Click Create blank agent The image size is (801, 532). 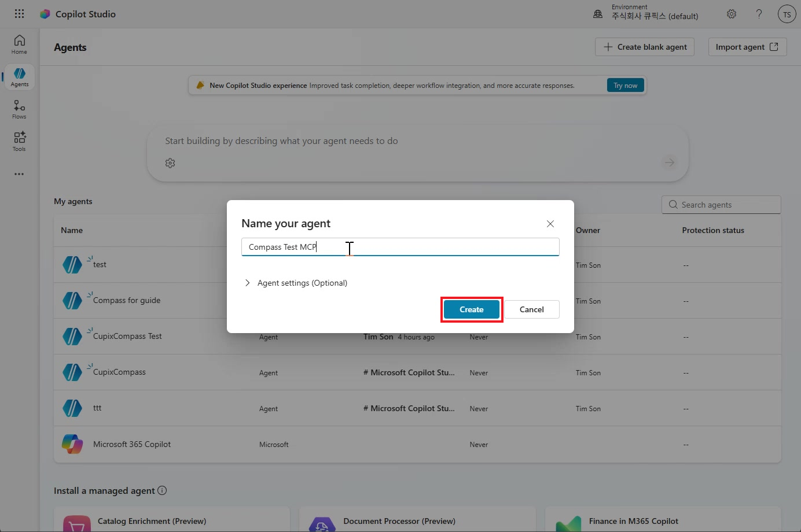(645, 47)
